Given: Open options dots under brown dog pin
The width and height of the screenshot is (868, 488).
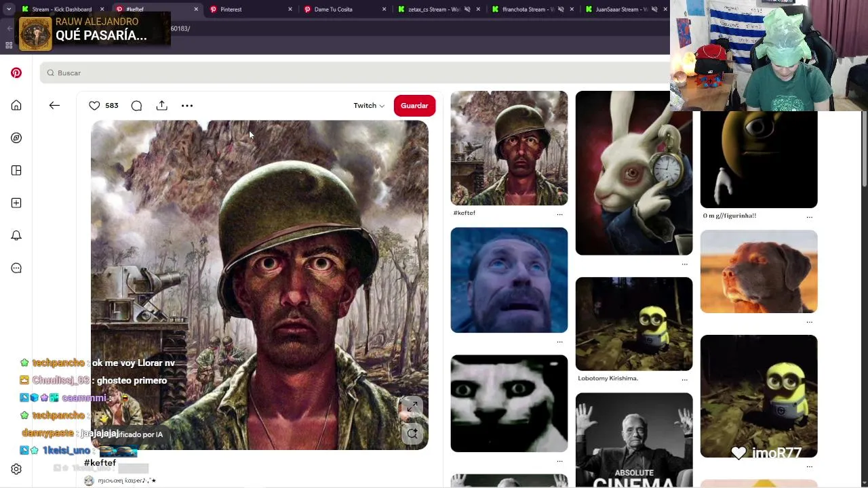Looking at the screenshot, I should click(x=809, y=322).
